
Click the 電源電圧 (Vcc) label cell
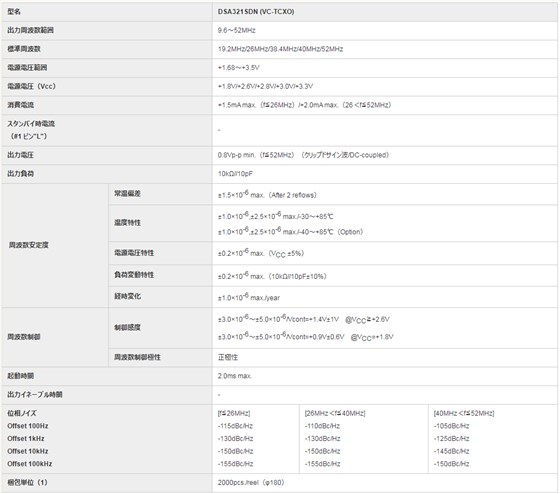(x=107, y=86)
